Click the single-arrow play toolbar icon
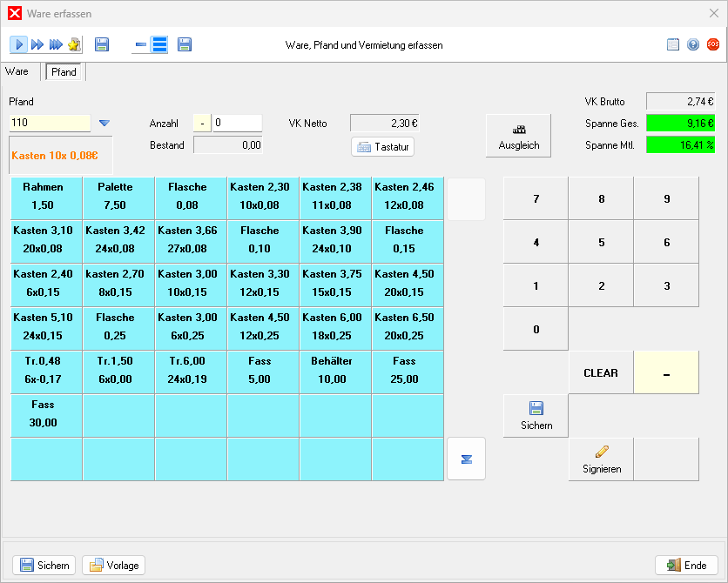The height and width of the screenshot is (583, 728). pyautogui.click(x=19, y=44)
